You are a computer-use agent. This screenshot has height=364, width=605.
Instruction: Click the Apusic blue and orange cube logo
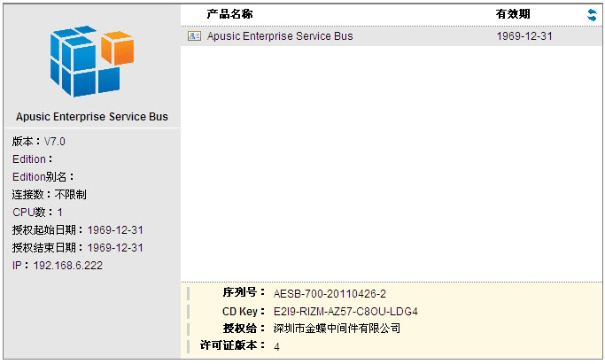[x=92, y=61]
